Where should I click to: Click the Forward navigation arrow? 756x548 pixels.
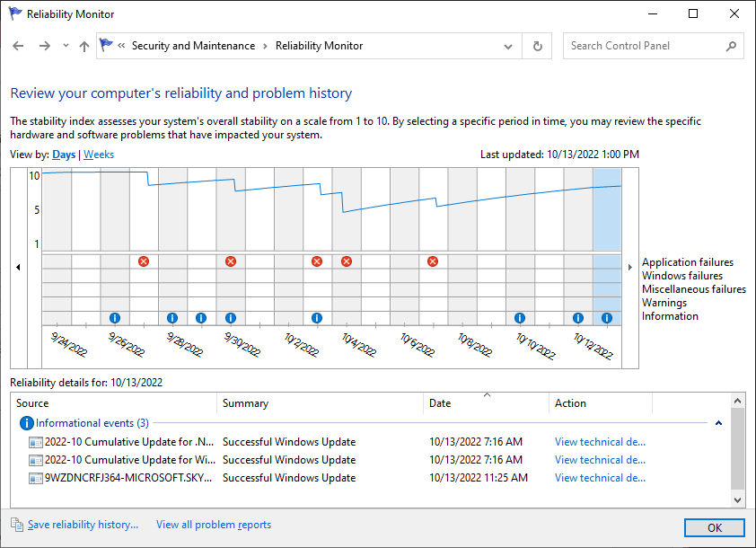pos(44,46)
